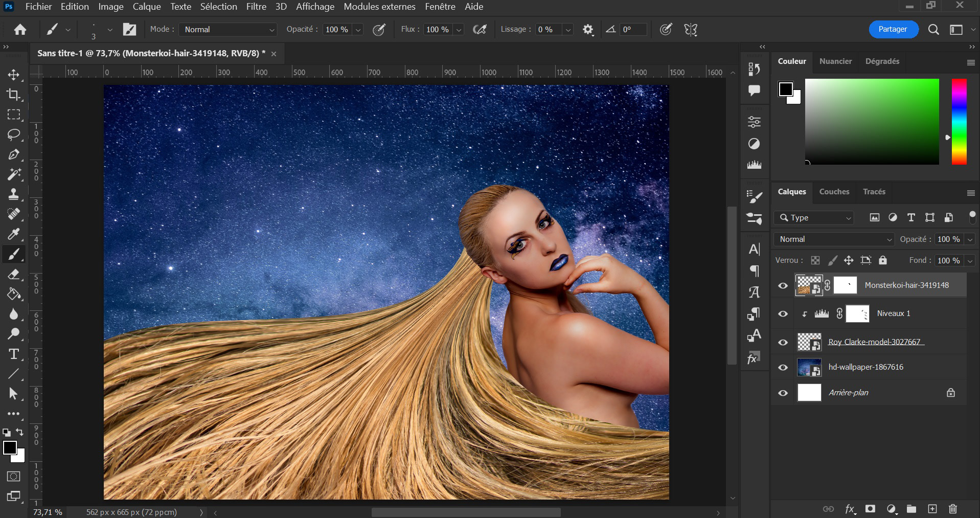The image size is (980, 518).
Task: Open layer blend mode Normal dropdown
Action: (x=834, y=239)
